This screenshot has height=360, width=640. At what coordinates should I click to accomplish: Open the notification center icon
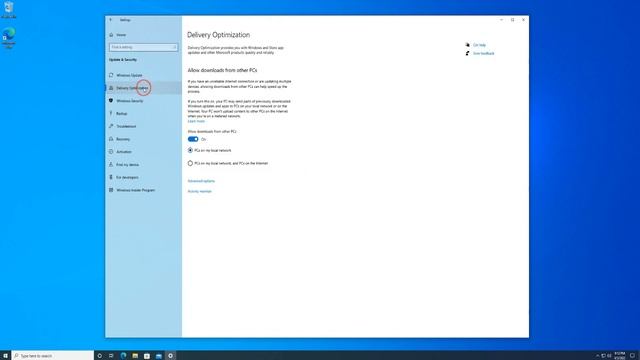tap(632, 356)
